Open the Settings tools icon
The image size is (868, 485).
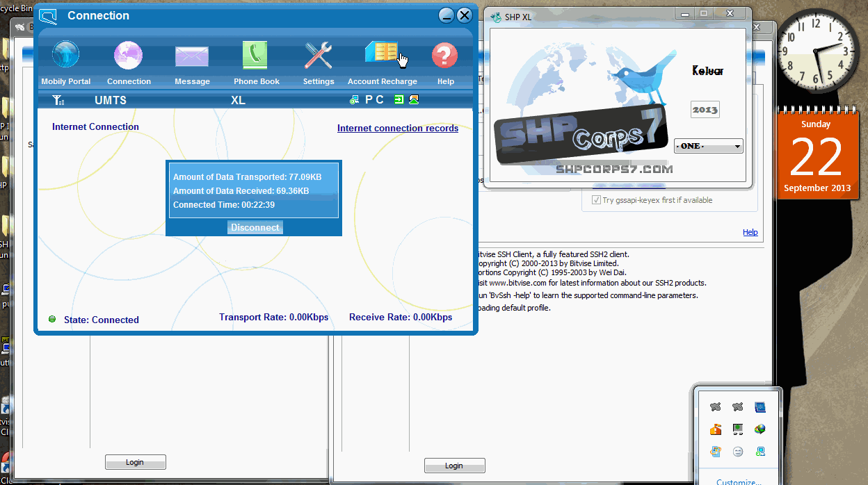319,55
